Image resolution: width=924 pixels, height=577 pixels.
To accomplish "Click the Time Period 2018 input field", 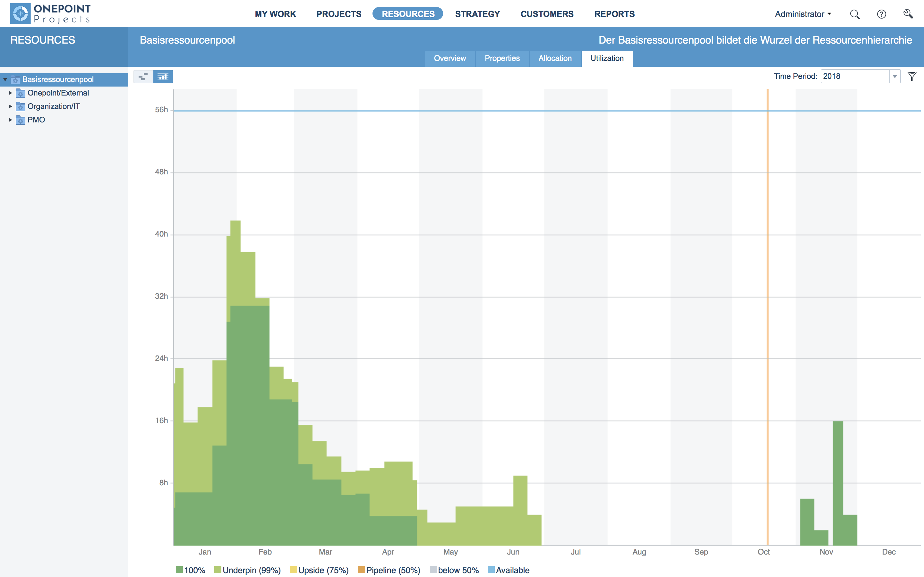I will point(854,76).
